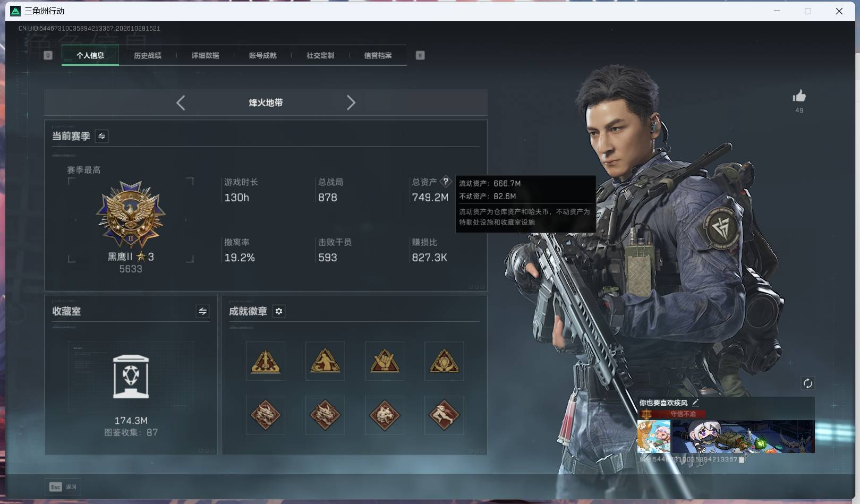Select first gold triangle badge, top row
Image resolution: width=860 pixels, height=504 pixels.
point(266,361)
